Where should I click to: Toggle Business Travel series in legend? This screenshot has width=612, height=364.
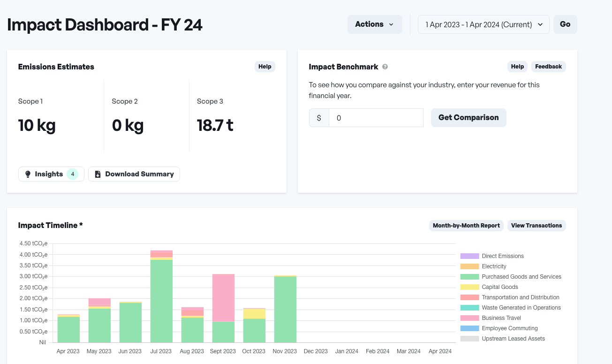tap(501, 318)
